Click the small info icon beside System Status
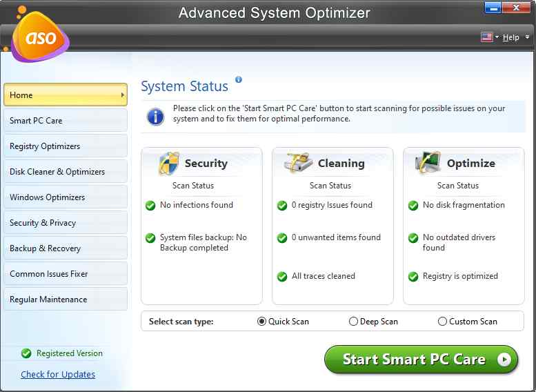 pos(239,79)
